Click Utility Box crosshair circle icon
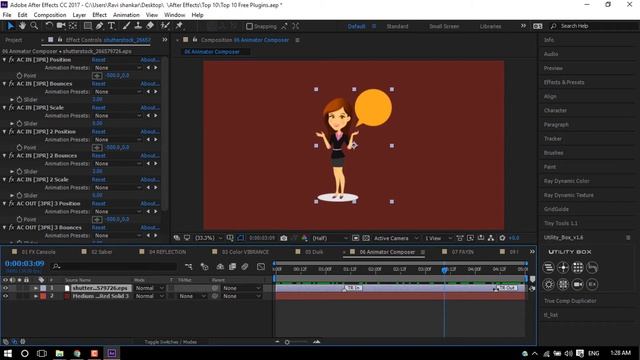Screen dimensions: 640x360 pos(563,267)
